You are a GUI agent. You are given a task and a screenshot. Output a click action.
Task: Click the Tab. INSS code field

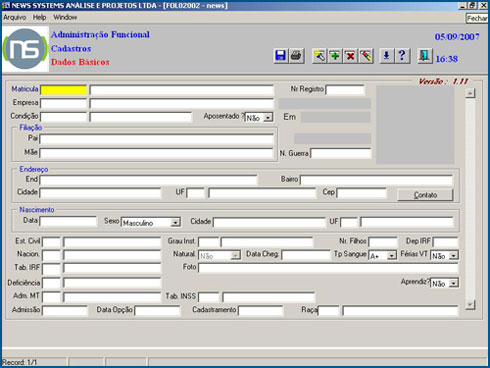[x=209, y=297]
